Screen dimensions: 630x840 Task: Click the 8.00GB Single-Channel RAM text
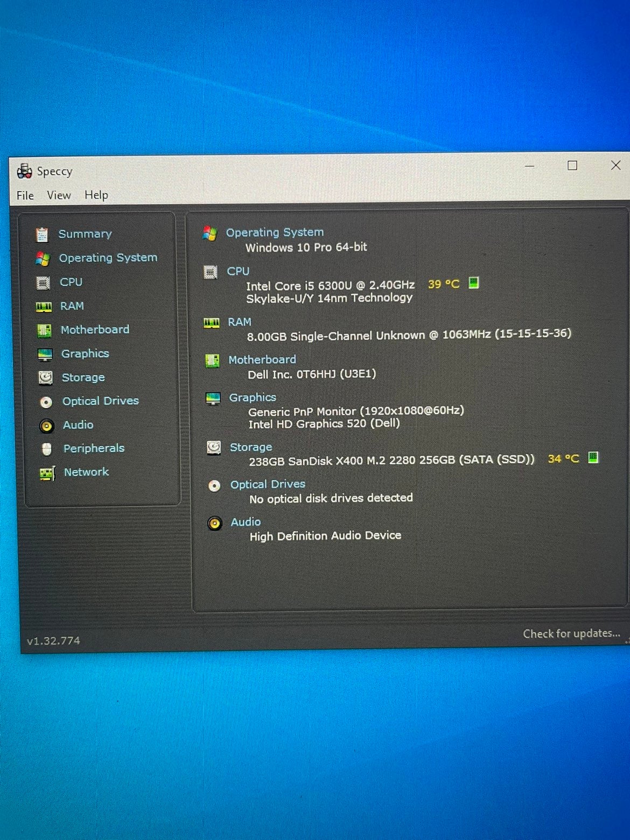point(409,335)
